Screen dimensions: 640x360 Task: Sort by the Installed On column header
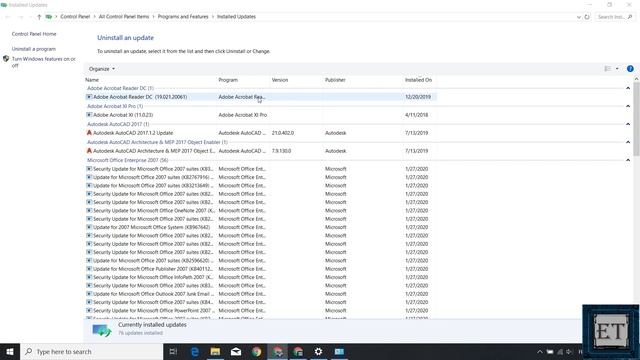coord(418,80)
